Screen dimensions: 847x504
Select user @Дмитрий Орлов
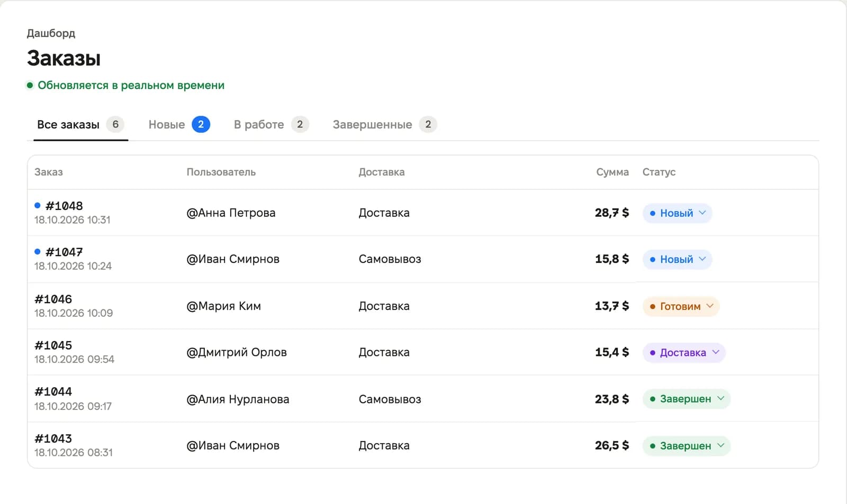click(x=237, y=353)
